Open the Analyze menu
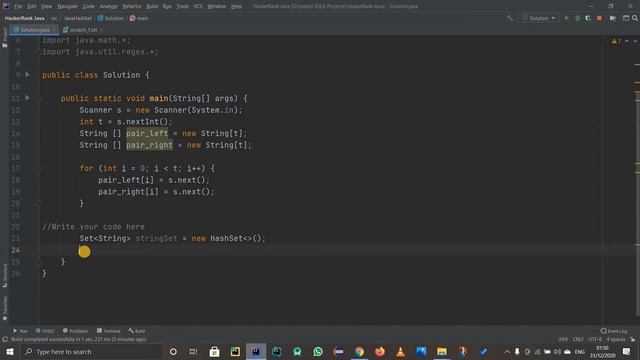This screenshot has width=640, height=360. pos(108,6)
